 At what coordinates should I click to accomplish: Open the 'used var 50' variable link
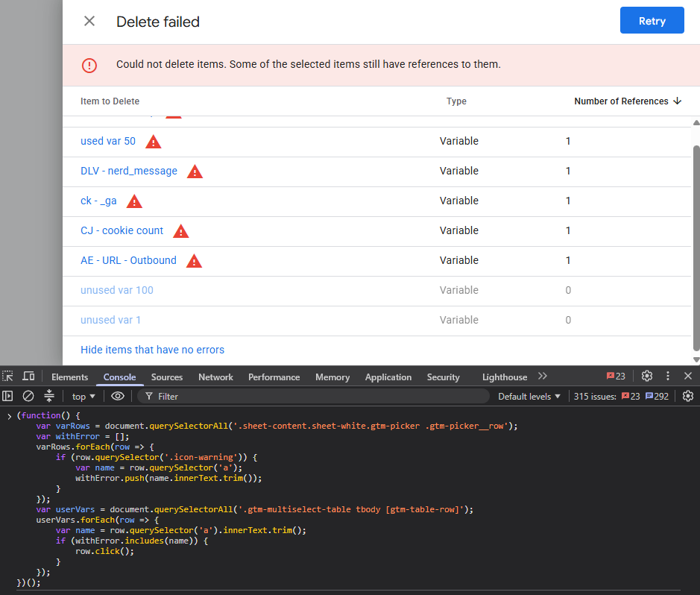pyautogui.click(x=108, y=141)
